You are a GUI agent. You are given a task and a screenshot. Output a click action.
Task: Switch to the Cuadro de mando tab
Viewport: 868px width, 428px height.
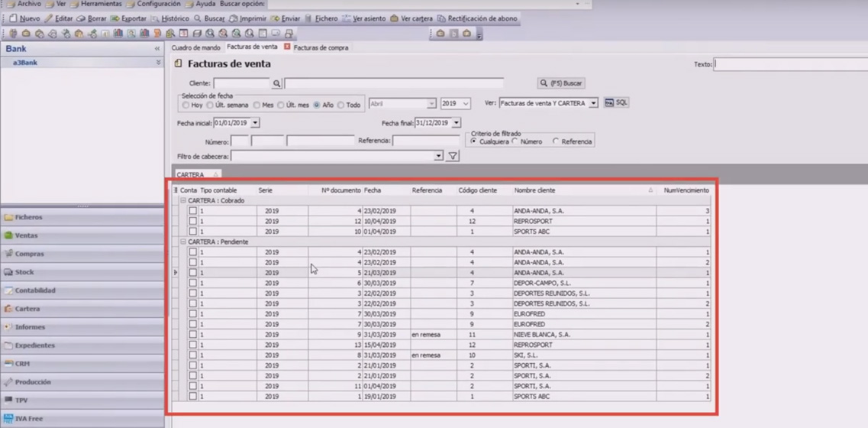(x=195, y=47)
